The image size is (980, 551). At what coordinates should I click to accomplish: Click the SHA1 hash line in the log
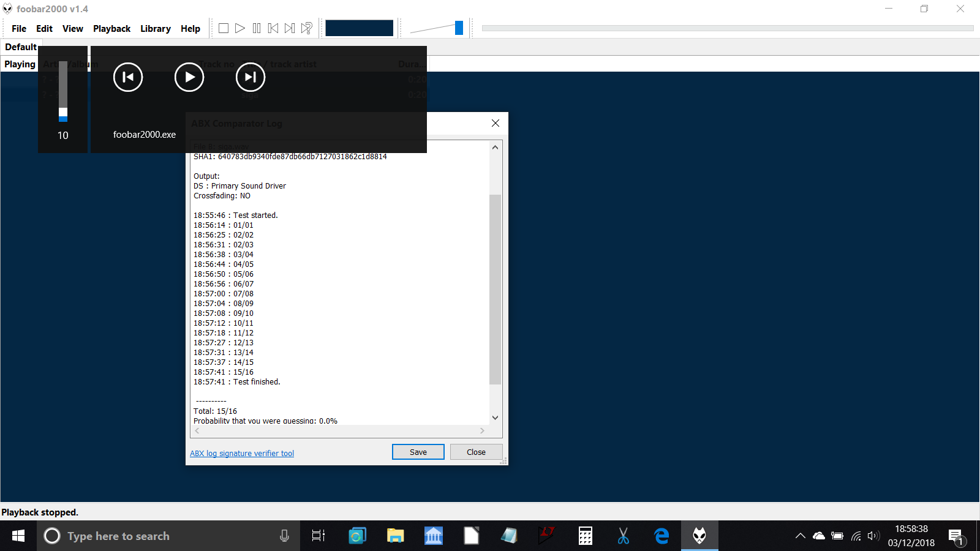click(x=290, y=157)
